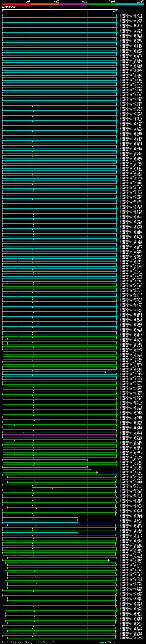Click the UniRef100_A9U422 label
This screenshot has width=146, height=644.
pyautogui.click(x=131, y=115)
